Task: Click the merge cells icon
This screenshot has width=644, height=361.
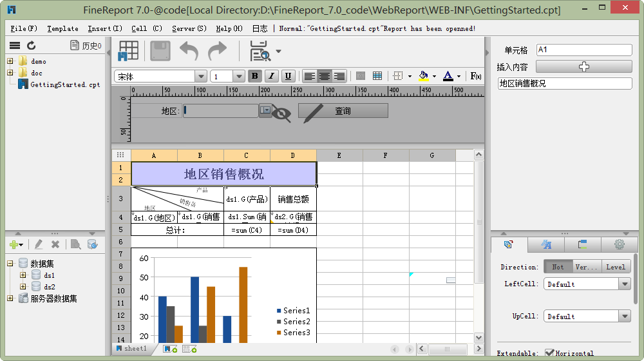Action: (361, 75)
